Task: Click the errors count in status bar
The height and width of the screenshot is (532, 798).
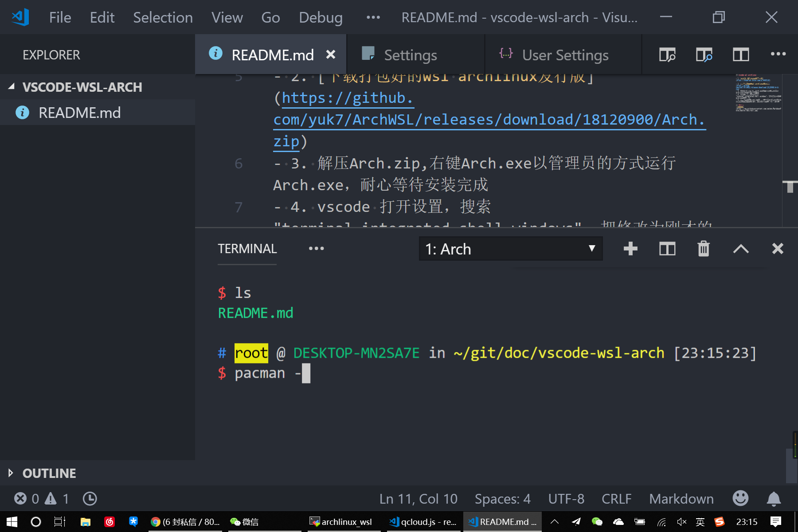Action: pos(27,499)
